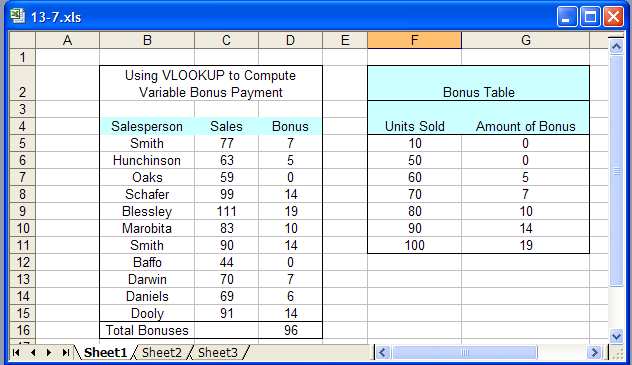This screenshot has height=365, width=632.
Task: Click the select-all corner box
Action: coord(23,40)
